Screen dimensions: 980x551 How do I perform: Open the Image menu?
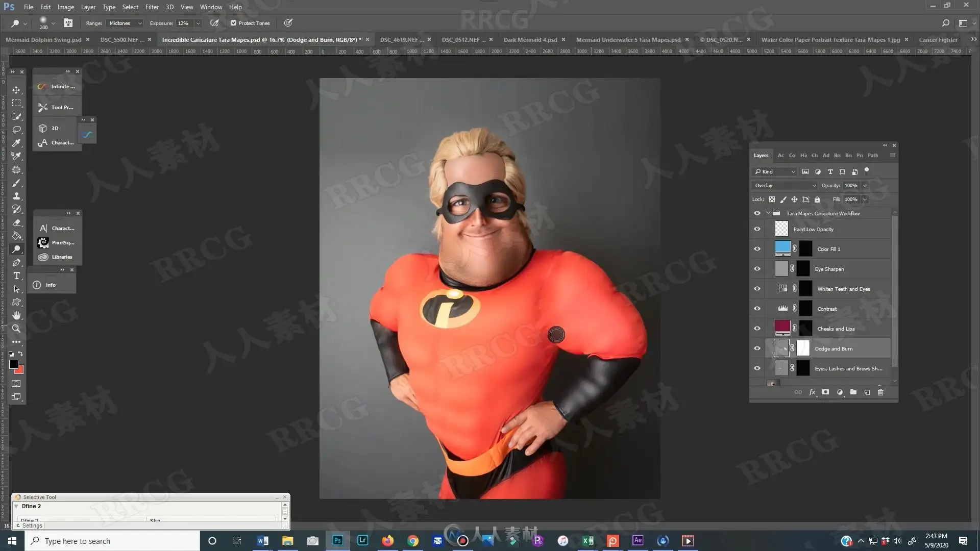(65, 7)
